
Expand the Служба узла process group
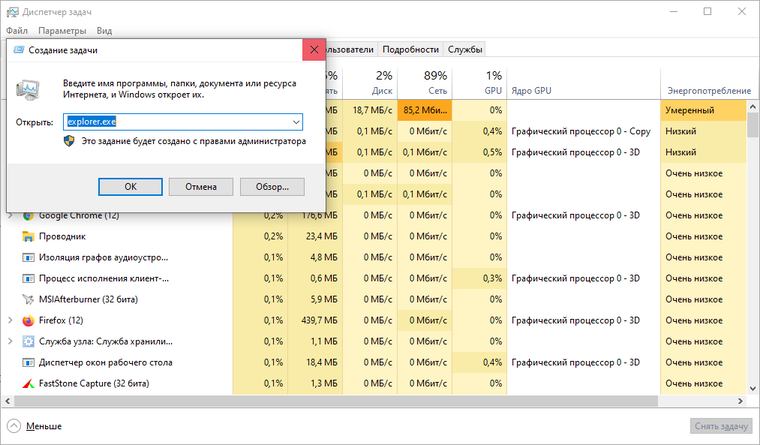10,341
